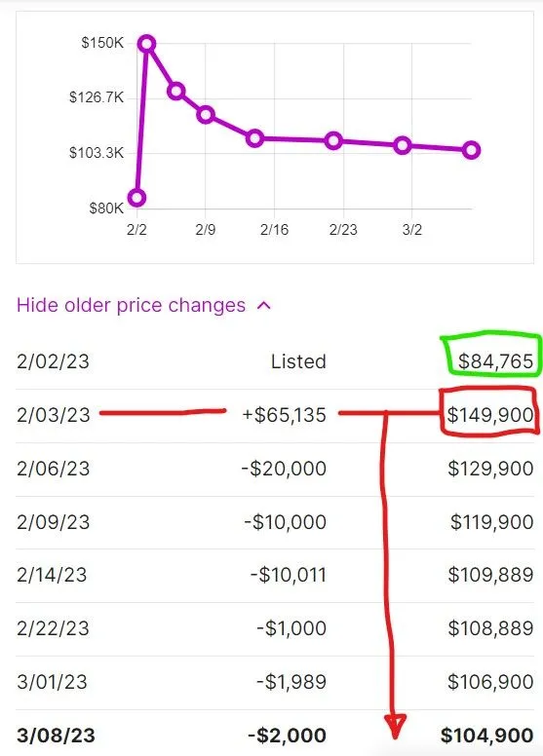Click the last chart point after 3/2
This screenshot has width=543, height=756.
(x=471, y=150)
